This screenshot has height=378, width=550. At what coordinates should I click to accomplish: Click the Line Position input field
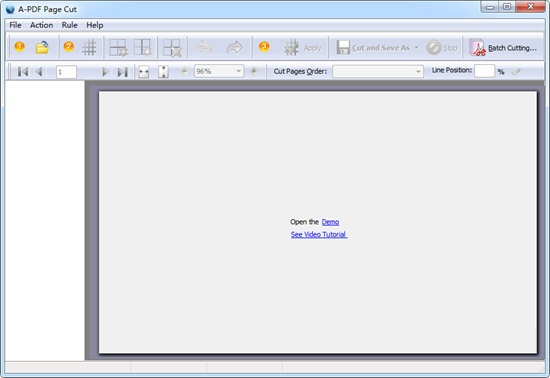[484, 71]
